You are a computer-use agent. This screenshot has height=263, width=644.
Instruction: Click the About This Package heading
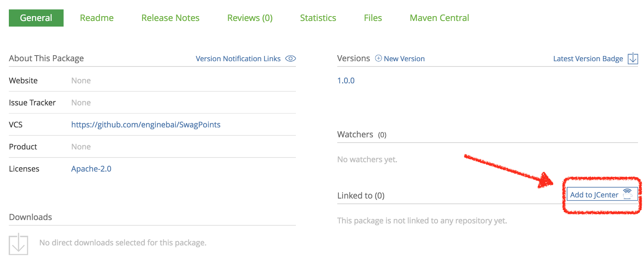pos(46,58)
